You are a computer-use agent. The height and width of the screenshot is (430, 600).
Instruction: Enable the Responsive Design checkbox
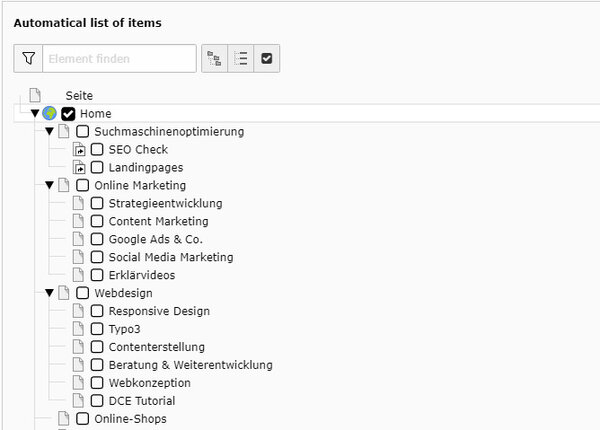pos(97,311)
